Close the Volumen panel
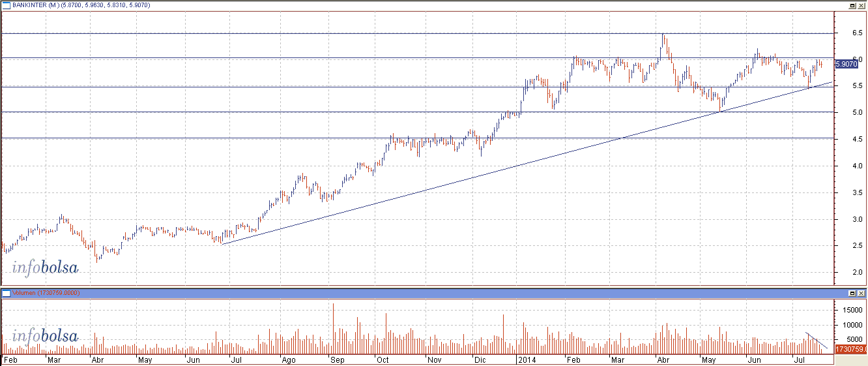 coord(861,293)
